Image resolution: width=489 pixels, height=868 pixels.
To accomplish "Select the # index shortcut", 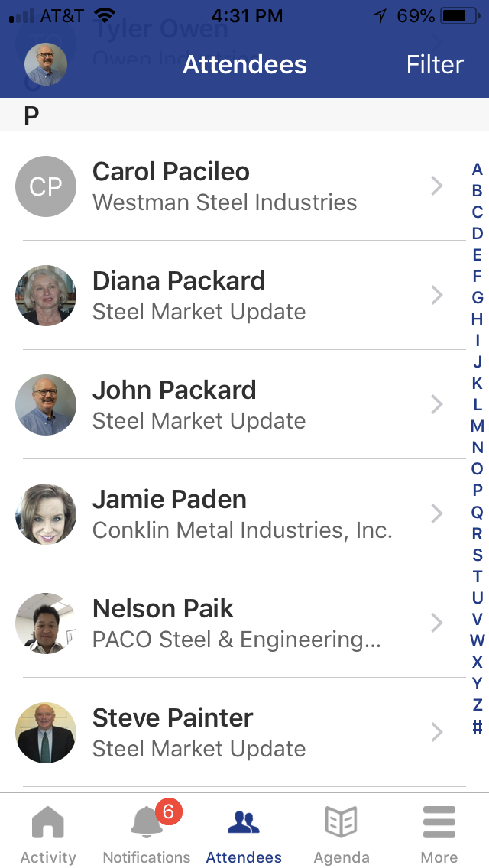I will click(x=478, y=727).
